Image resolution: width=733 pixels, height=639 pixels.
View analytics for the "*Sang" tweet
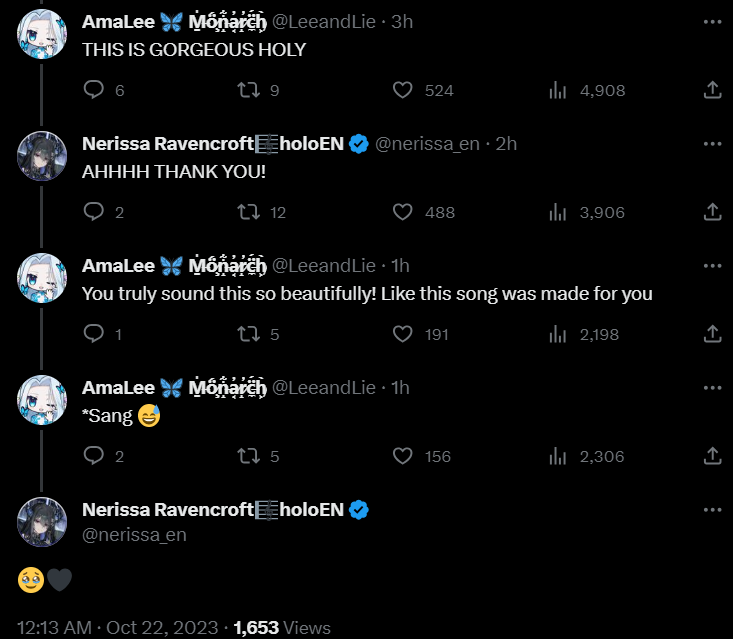pyautogui.click(x=558, y=456)
